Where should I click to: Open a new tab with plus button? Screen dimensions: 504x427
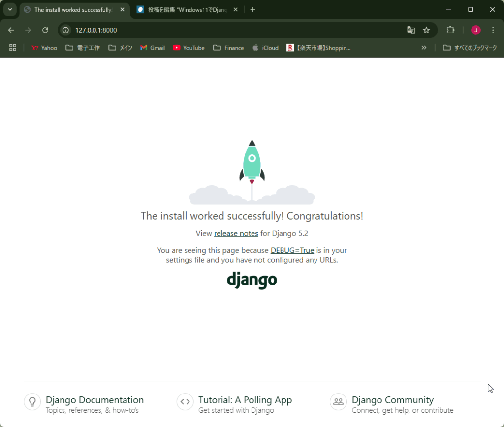point(252,10)
